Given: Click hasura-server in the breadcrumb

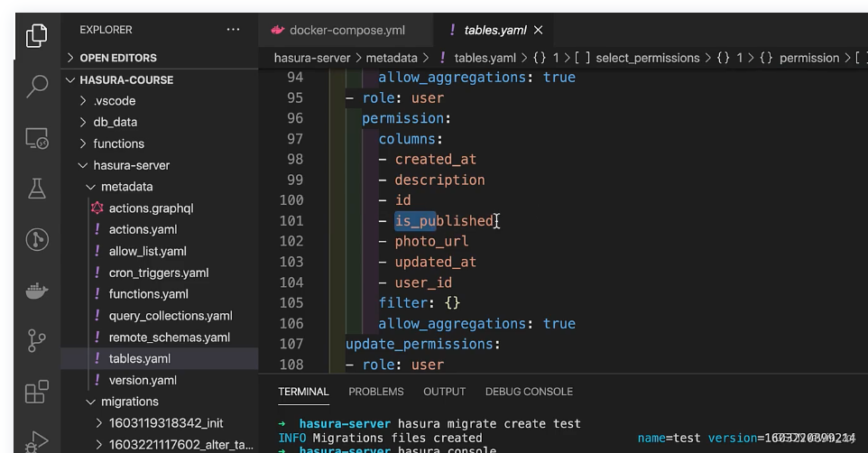Looking at the screenshot, I should [x=312, y=58].
